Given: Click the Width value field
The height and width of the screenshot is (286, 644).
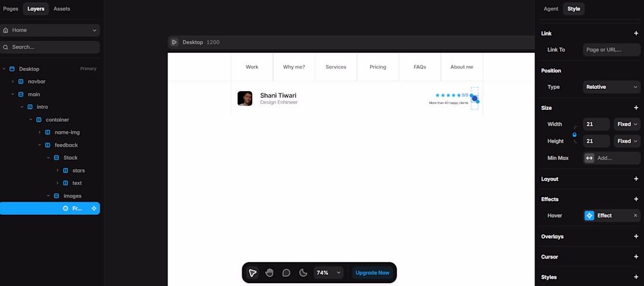Looking at the screenshot, I should (597, 125).
